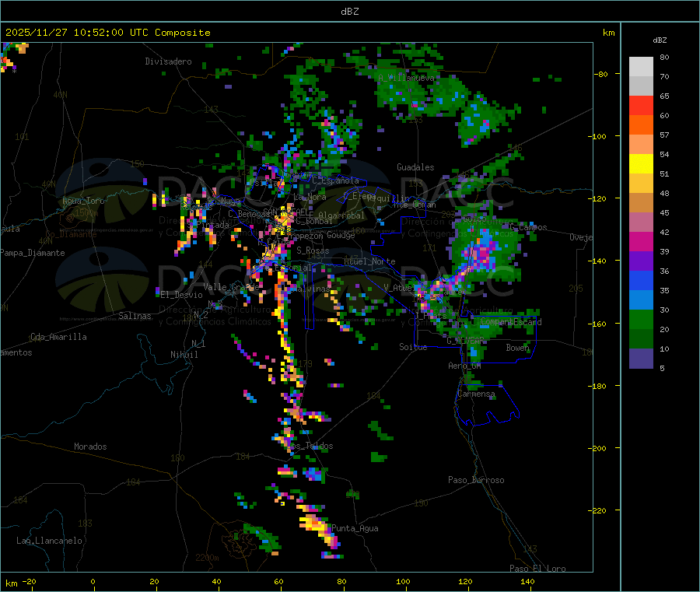Viewport: 700px width, 592px height.
Task: Click the Salinas location label
Action: click(135, 316)
